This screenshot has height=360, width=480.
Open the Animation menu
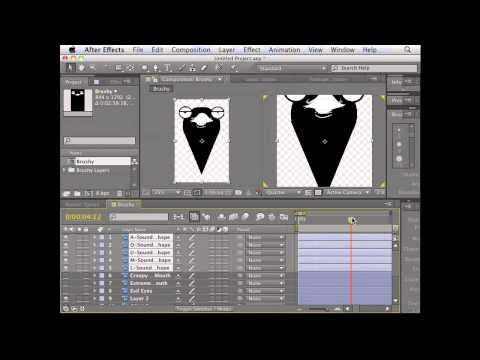(x=284, y=50)
